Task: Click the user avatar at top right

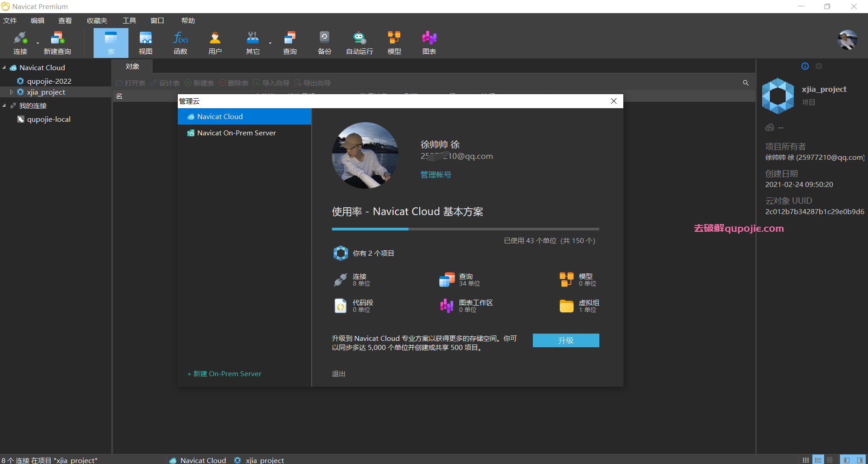Action: (x=847, y=40)
